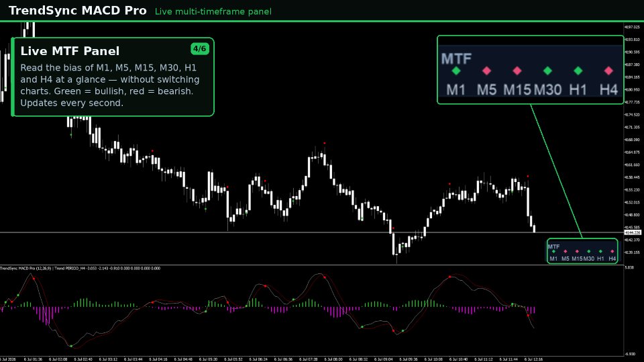Click the 'Live MTF Panel' heading
This screenshot has width=644, height=362.
coord(70,51)
